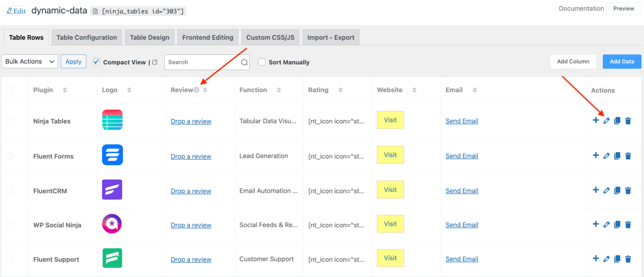
Task: Click the external link icon beside Compact View
Action: [155, 62]
